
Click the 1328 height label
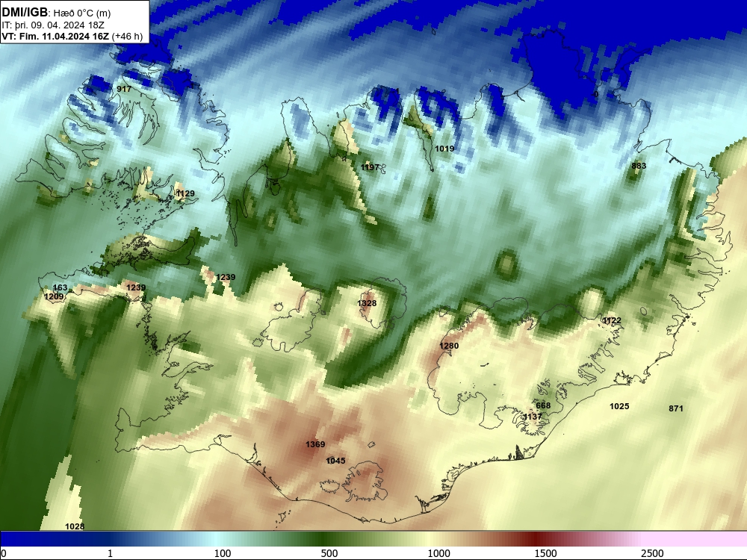click(367, 303)
